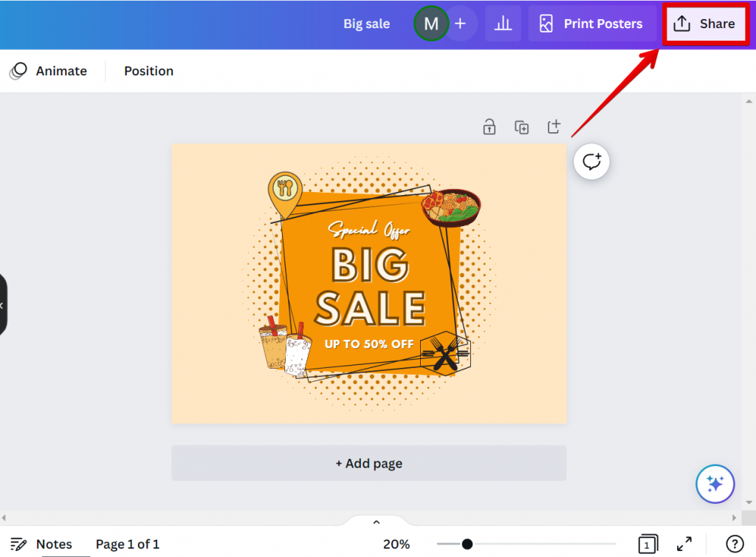The width and height of the screenshot is (756, 557).
Task: Invite collaborators with the plus avatar icon
Action: 460,23
